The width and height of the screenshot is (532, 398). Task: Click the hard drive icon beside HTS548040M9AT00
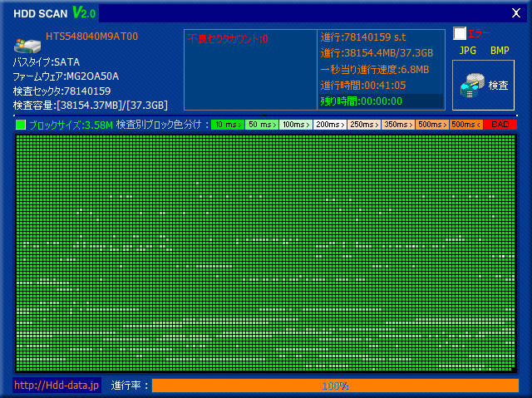(27, 46)
